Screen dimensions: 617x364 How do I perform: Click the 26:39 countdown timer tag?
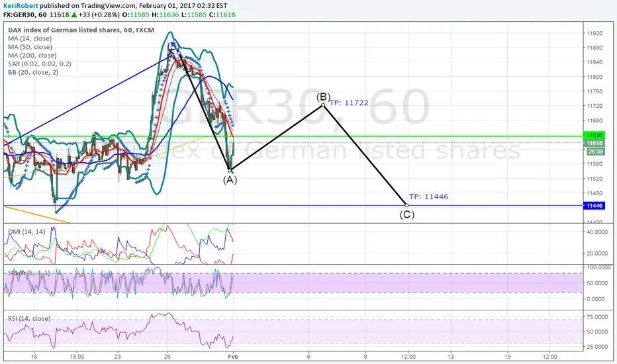pos(595,152)
